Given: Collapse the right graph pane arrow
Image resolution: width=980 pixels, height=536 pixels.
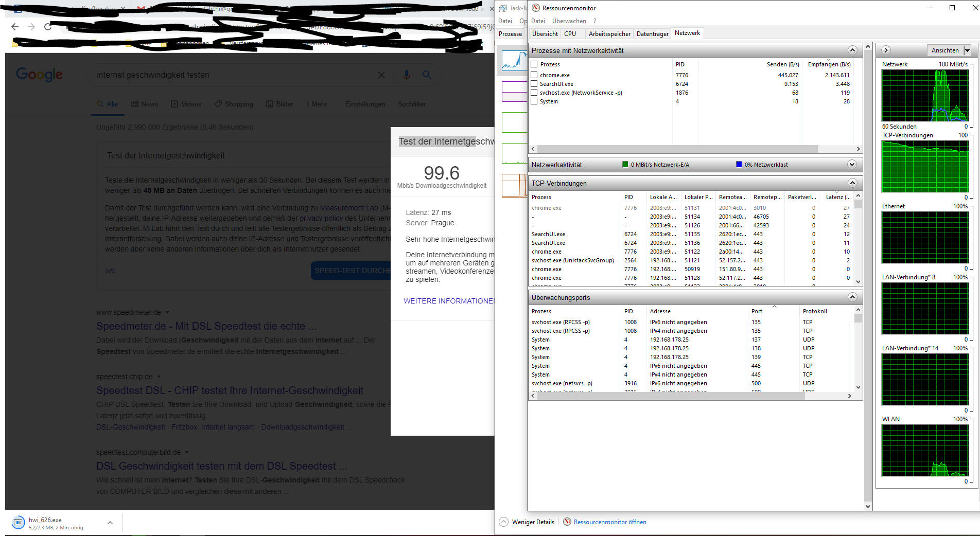Looking at the screenshot, I should point(886,50).
